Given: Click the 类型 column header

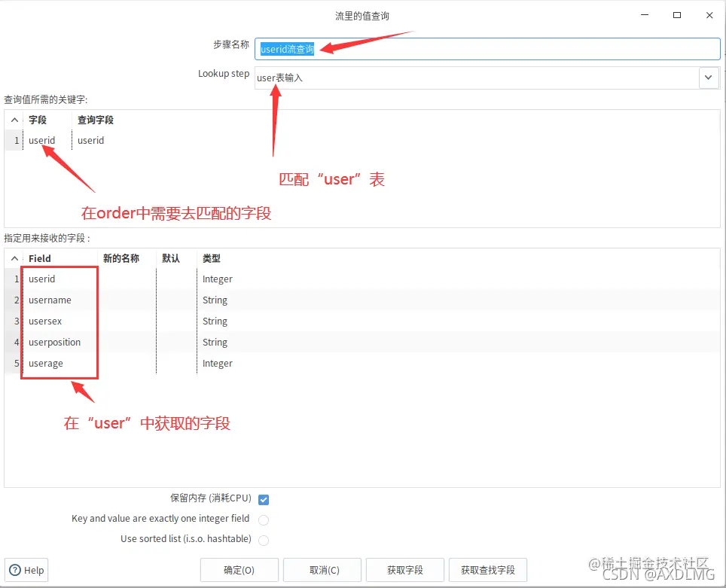Looking at the screenshot, I should click(211, 258).
